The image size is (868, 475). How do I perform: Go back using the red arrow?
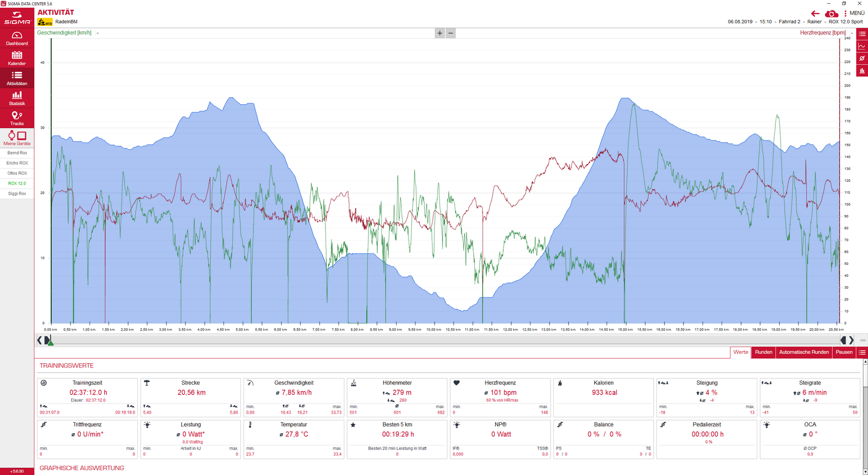click(x=815, y=14)
